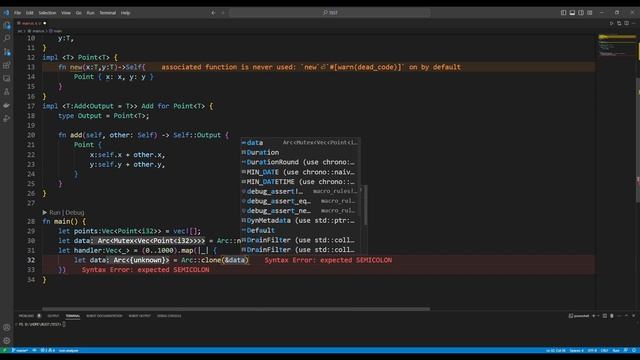Select 'debug_assert_ne' autocomplete suggestion
This screenshot has height=360, width=640.
300,211
